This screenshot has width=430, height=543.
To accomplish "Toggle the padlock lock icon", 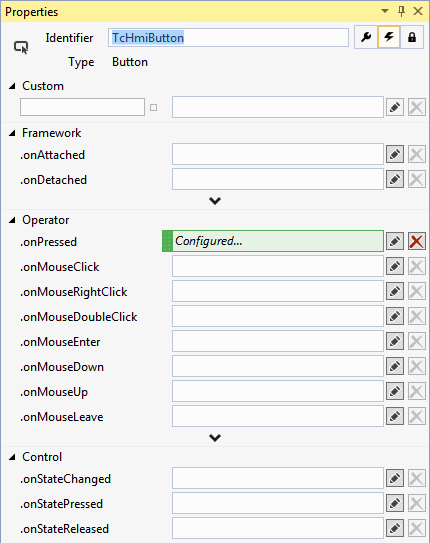I will coord(412,37).
